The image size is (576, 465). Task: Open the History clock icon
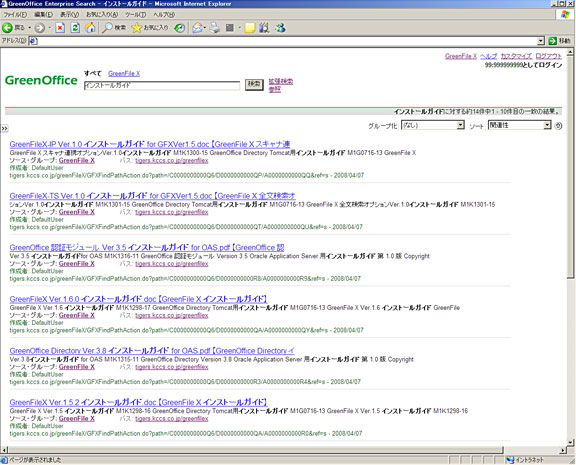[180, 28]
